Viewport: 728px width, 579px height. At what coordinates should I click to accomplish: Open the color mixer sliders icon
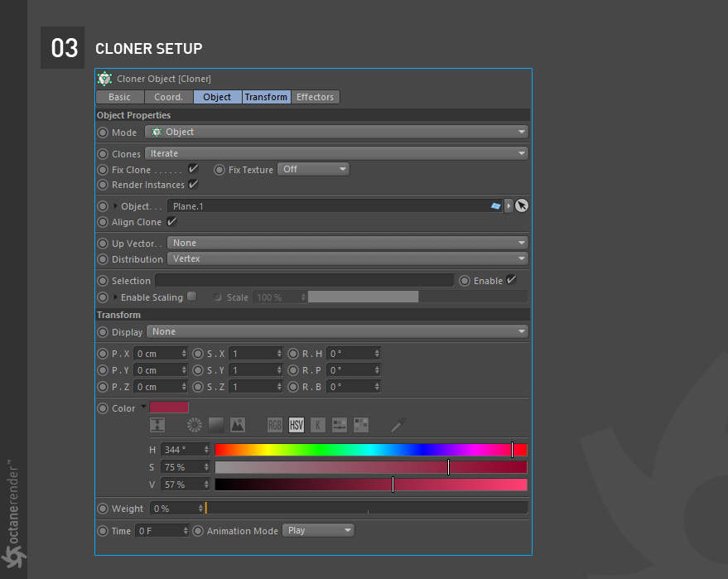(x=340, y=425)
